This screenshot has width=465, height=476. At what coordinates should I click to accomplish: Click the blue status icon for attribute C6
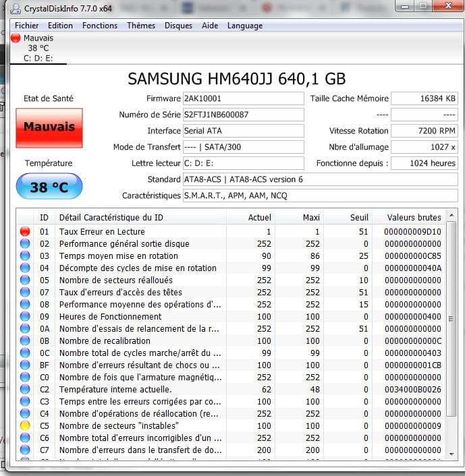[x=25, y=438]
